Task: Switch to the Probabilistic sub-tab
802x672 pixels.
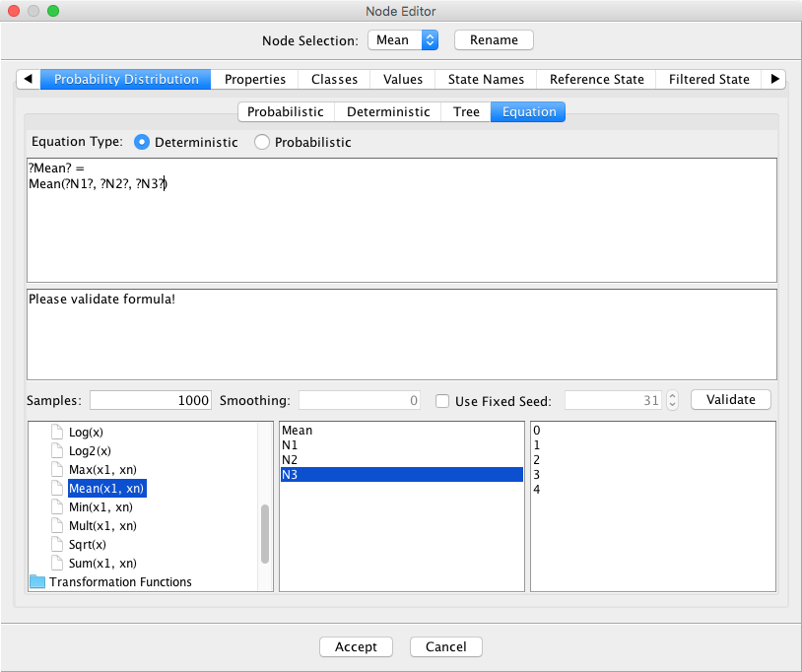Action: point(286,112)
